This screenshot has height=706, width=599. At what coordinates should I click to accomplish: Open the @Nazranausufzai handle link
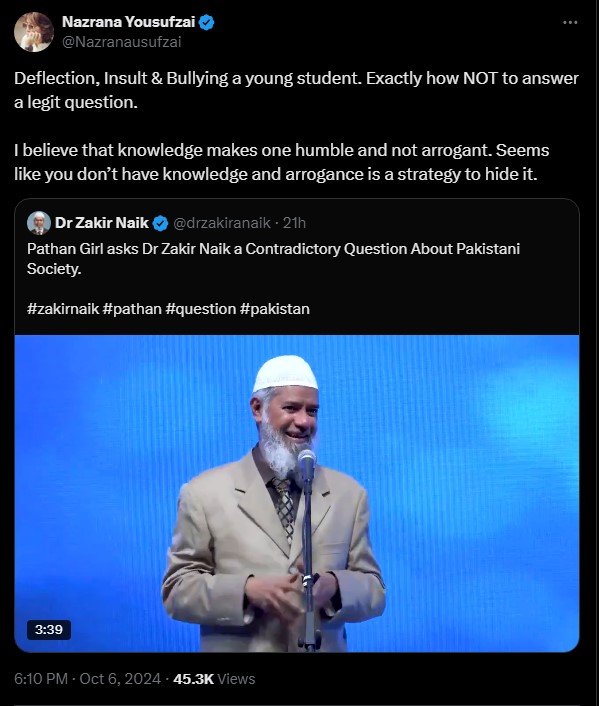pyautogui.click(x=122, y=42)
